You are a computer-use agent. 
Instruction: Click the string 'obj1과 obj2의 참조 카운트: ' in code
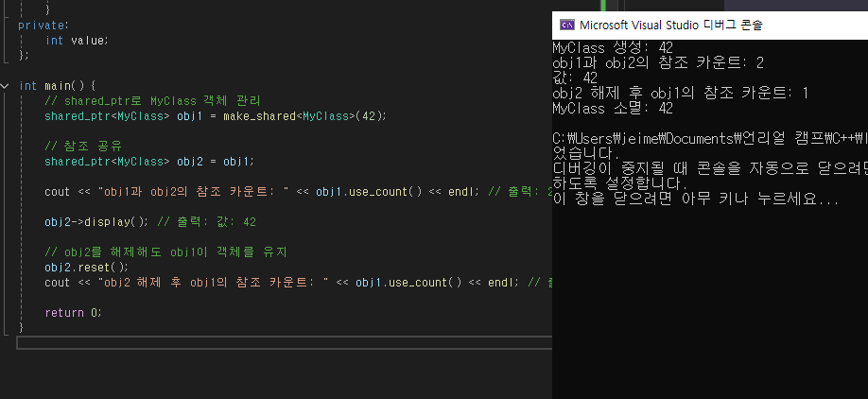pyautogui.click(x=195, y=192)
